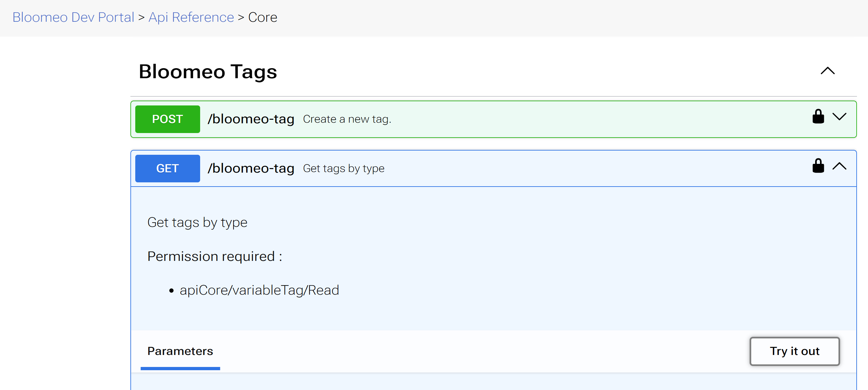The width and height of the screenshot is (868, 390).
Task: Click the lock icon on POST /bloomeo-tag
Action: click(x=818, y=116)
